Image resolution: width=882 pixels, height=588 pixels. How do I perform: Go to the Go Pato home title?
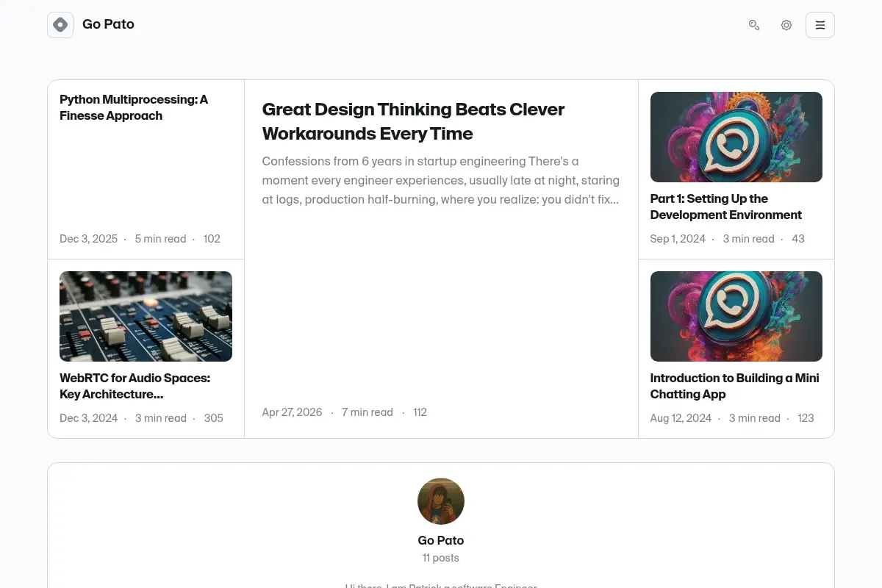(x=108, y=24)
